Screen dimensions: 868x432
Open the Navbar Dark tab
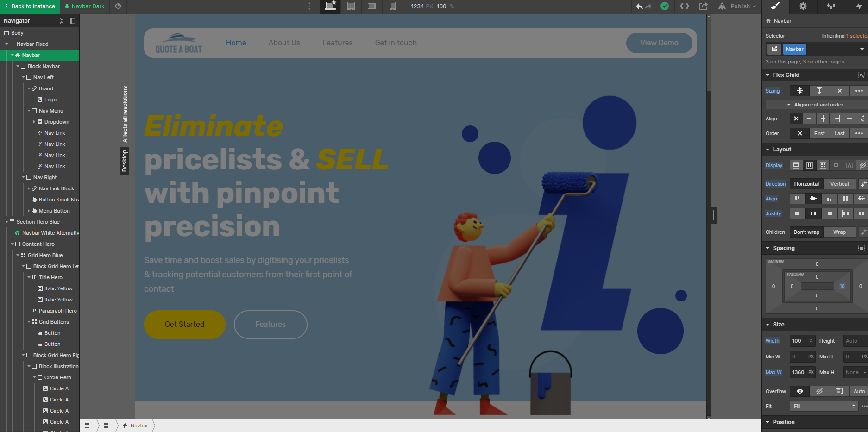click(84, 6)
